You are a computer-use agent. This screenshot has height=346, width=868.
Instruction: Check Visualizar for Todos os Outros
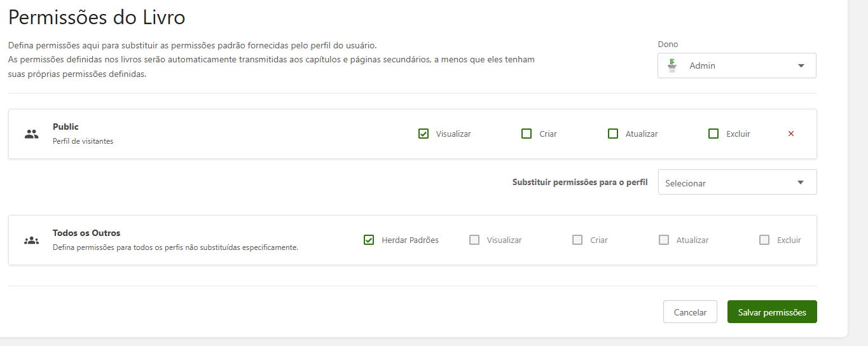click(x=474, y=240)
